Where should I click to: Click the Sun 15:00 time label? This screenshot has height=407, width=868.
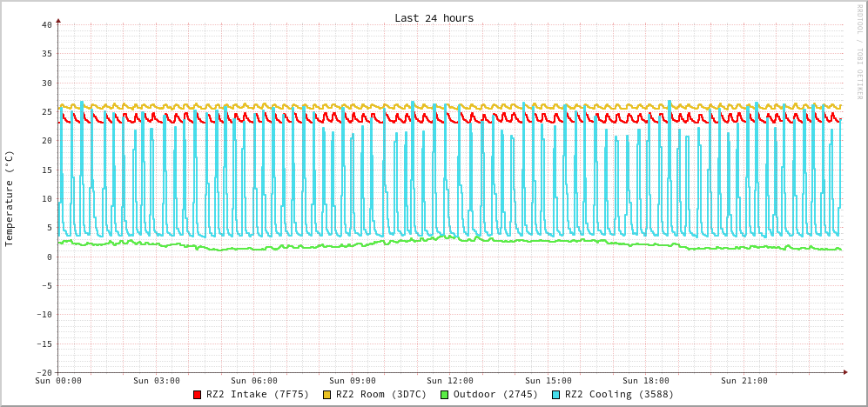pyautogui.click(x=548, y=381)
